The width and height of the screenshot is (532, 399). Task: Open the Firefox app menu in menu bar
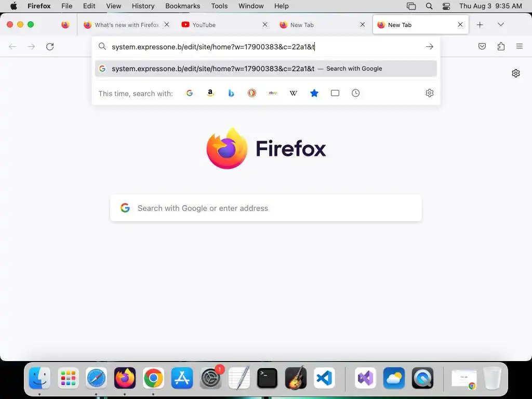tap(39, 6)
